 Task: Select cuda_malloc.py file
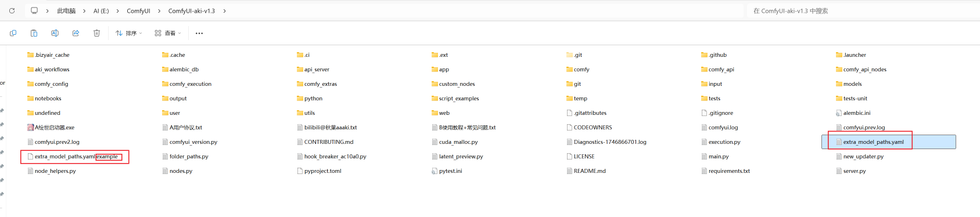pos(455,142)
